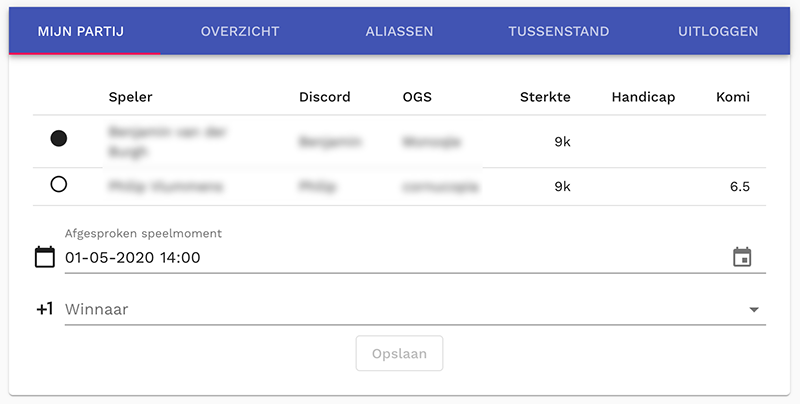This screenshot has width=800, height=404.
Task: Go to the Tussenstand tab
Action: (x=558, y=31)
